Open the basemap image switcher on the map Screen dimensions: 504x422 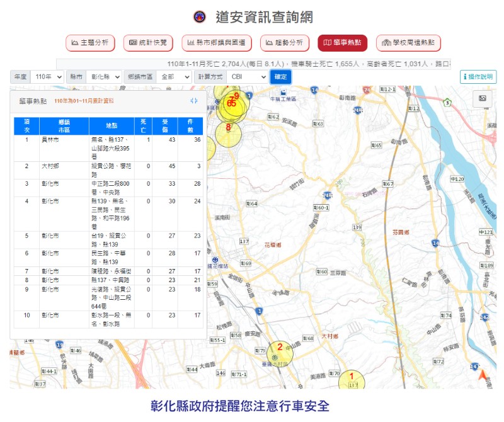tap(483, 99)
